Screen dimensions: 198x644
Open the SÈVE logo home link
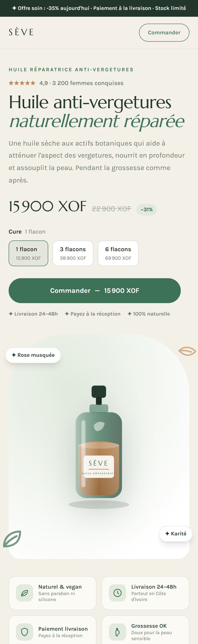21,32
